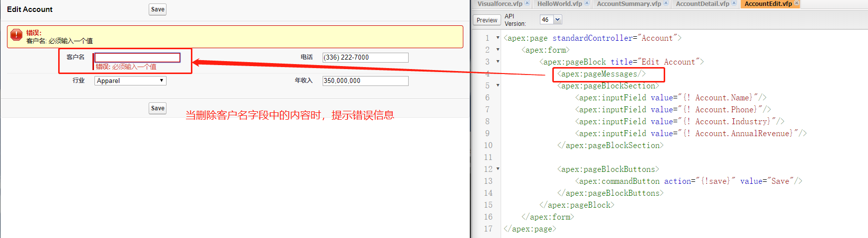Click the closing </apex:pageBlockButtons> line
The height and width of the screenshot is (238, 868).
(610, 193)
